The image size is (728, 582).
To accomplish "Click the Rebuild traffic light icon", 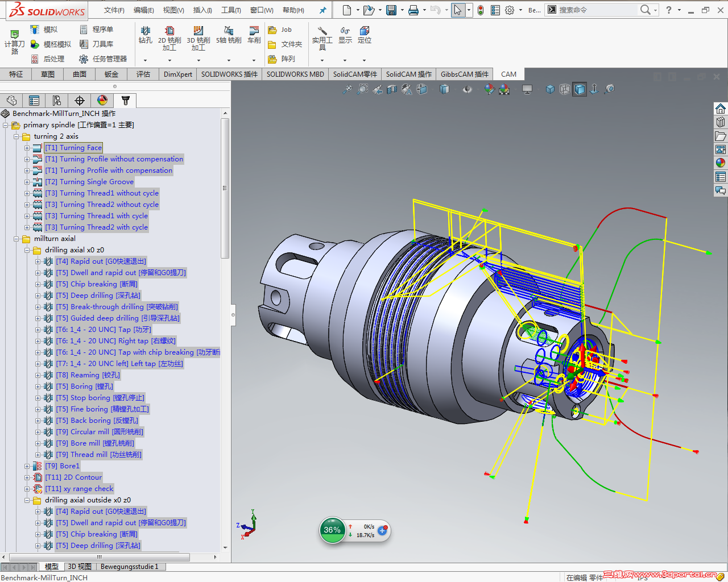I will 481,10.
